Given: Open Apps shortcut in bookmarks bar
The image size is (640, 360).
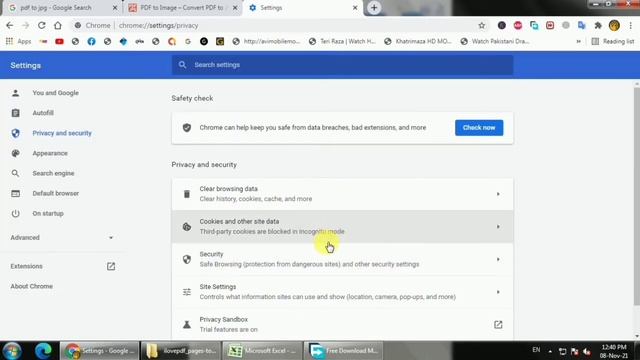Looking at the screenshot, I should tap(18, 41).
